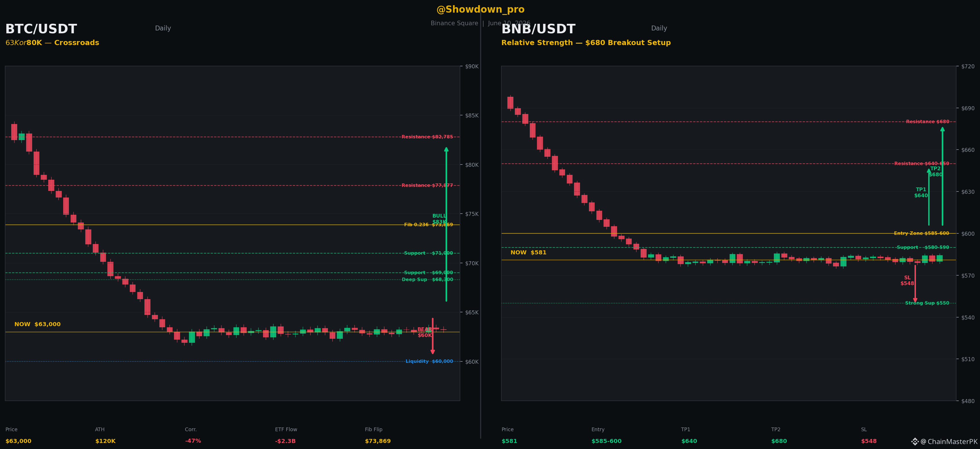
Task: Click the $90K tick on the BTC price axis
Action: (472, 67)
